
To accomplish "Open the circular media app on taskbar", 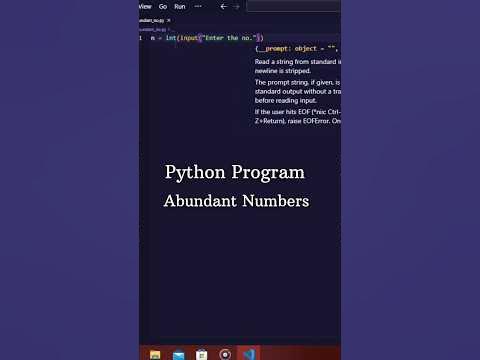I will click(x=225, y=354).
